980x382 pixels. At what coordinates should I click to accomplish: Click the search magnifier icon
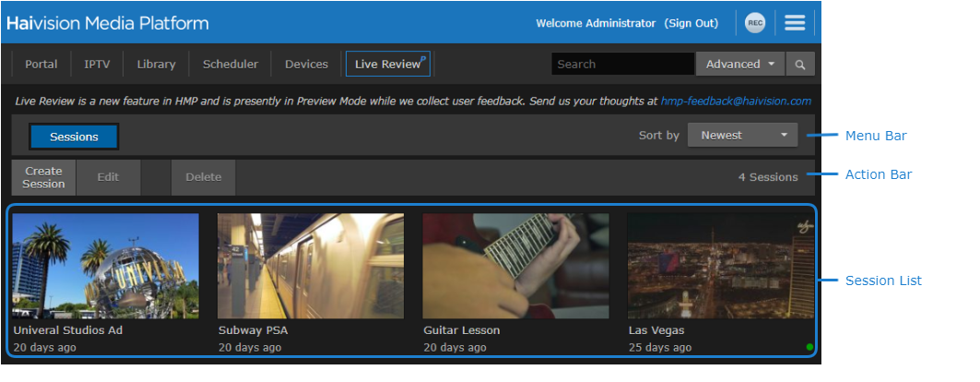click(x=800, y=65)
